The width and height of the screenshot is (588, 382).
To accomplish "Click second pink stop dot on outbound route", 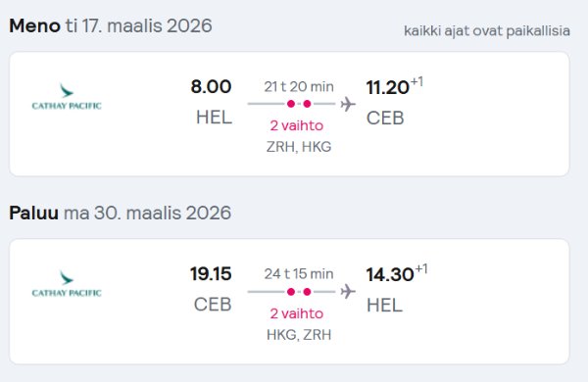I will coord(307,104).
